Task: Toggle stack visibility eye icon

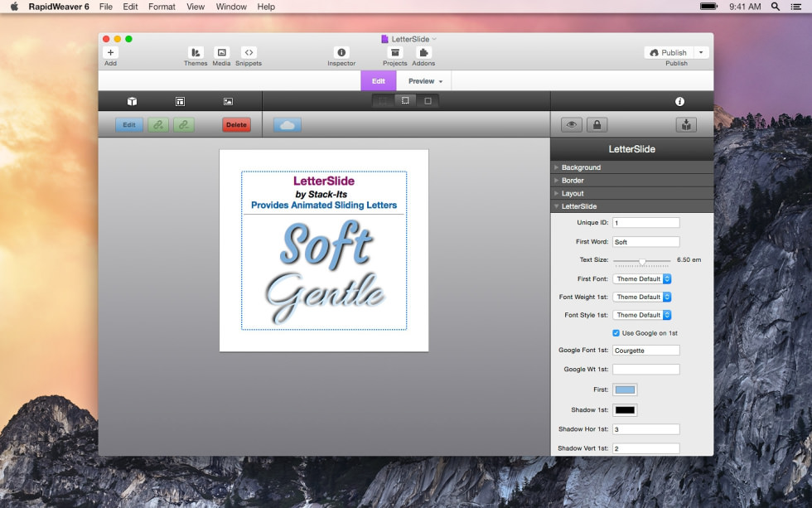Action: tap(571, 125)
